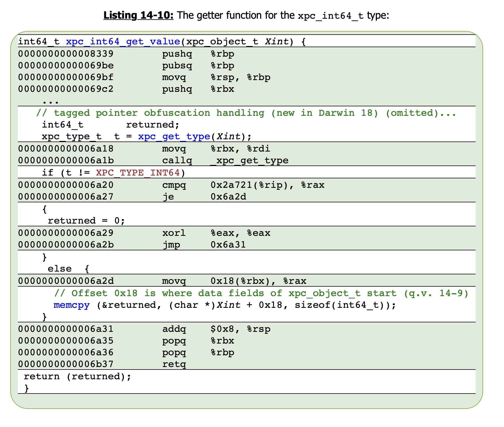
Task: Click address 00000000000069c2
Action: tap(66, 89)
